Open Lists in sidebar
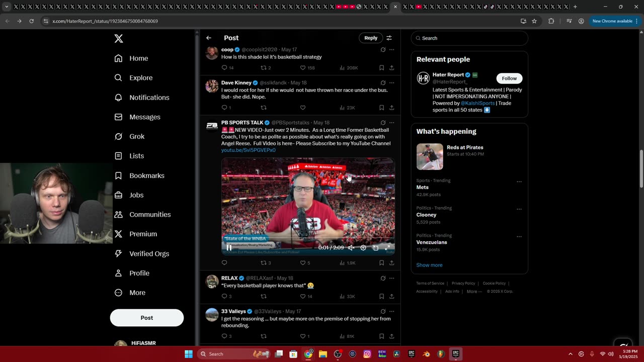This screenshot has width=644, height=362. click(x=129, y=156)
